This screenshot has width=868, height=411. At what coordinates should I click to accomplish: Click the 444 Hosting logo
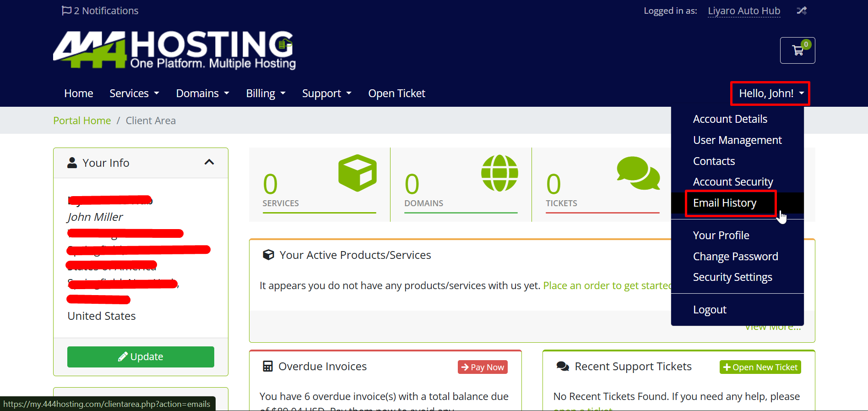(x=174, y=50)
